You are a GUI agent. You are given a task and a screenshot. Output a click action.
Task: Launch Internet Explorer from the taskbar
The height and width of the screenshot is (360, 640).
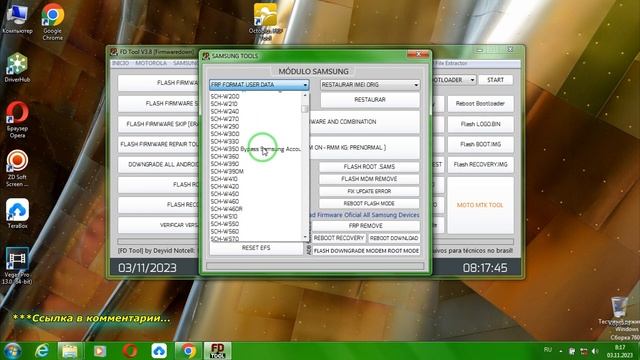coord(42,351)
